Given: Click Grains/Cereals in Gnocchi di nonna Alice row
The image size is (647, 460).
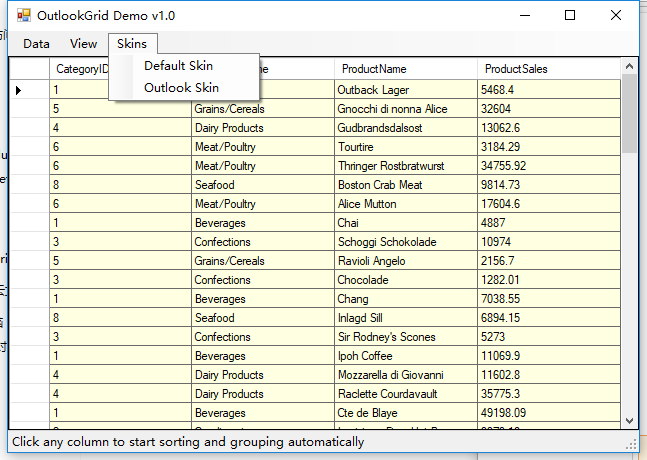Looking at the screenshot, I should pyautogui.click(x=263, y=109).
